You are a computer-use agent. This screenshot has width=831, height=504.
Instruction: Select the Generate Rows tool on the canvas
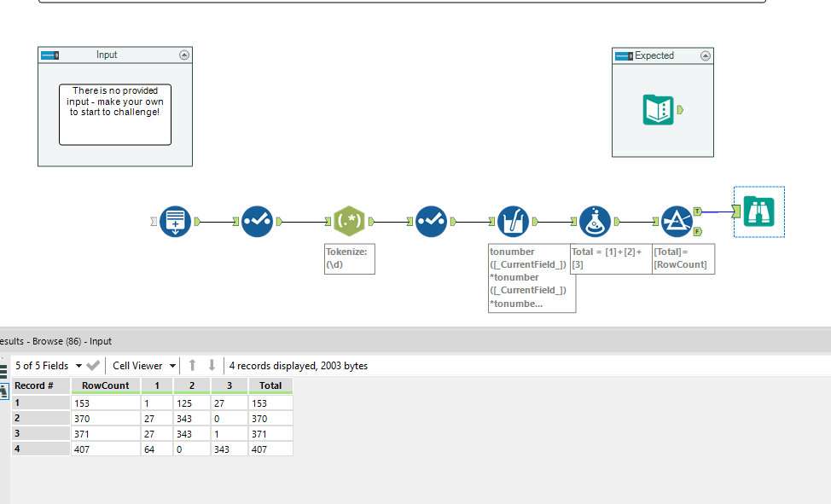click(x=175, y=220)
